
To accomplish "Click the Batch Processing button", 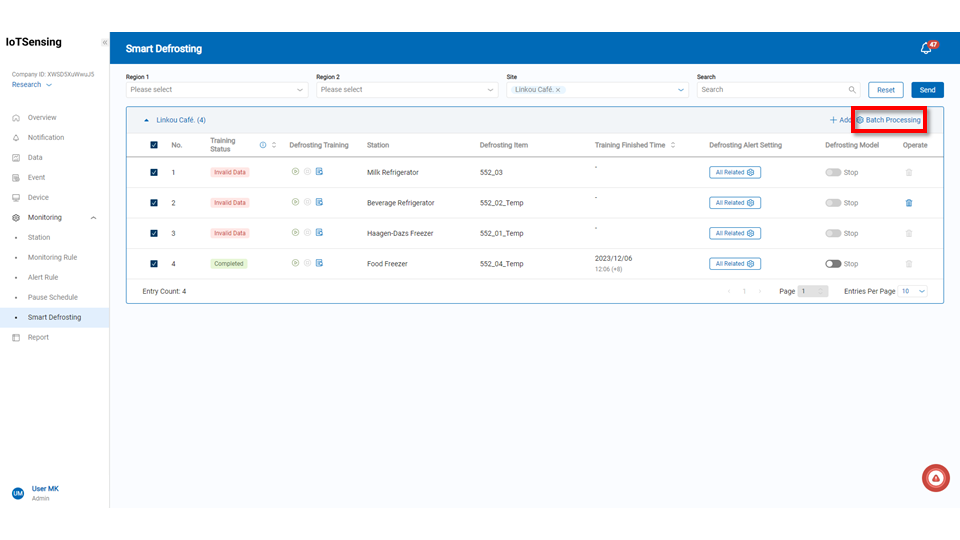I will coord(888,120).
